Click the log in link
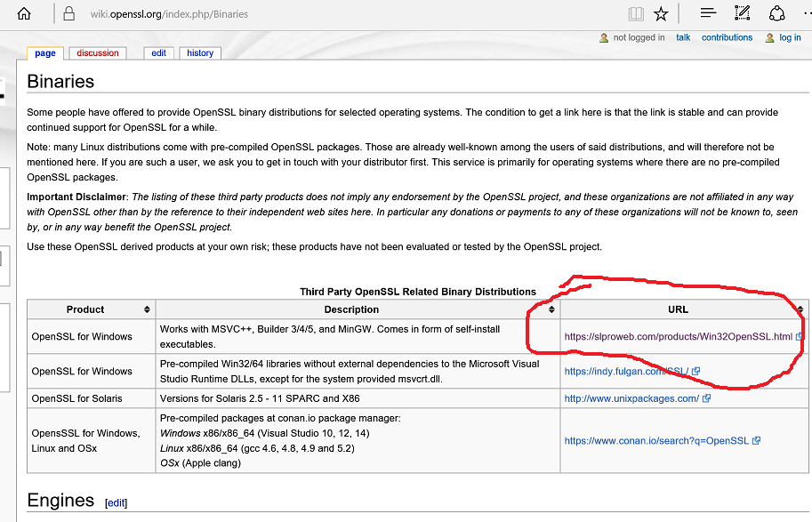Screen dimensions: 812x522 click(790, 37)
